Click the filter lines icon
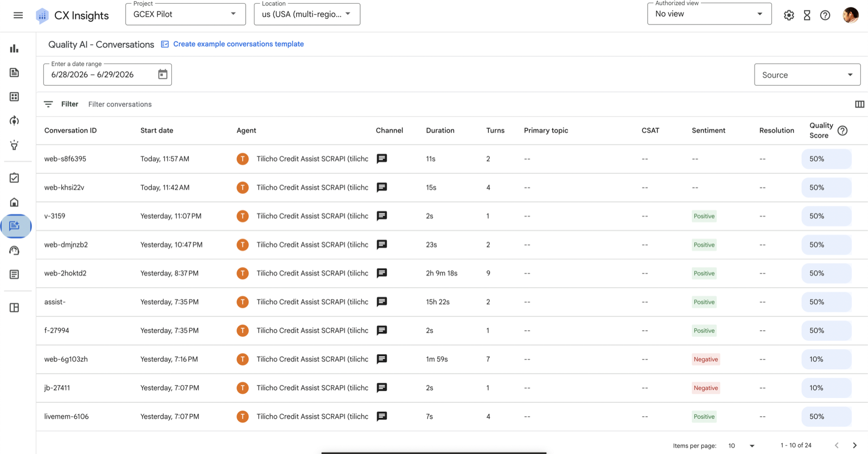Screen dimensions: 868x454 (48, 104)
